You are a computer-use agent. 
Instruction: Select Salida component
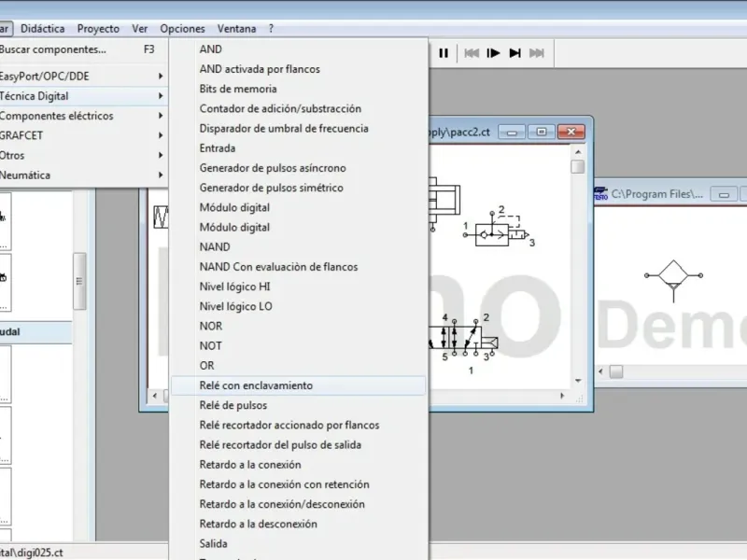coord(298,544)
